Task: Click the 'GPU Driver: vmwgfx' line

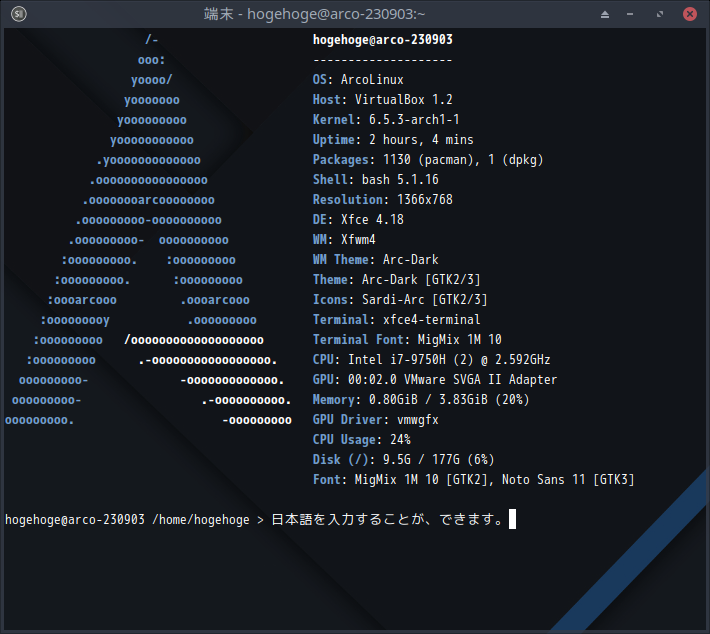Action: tap(375, 419)
